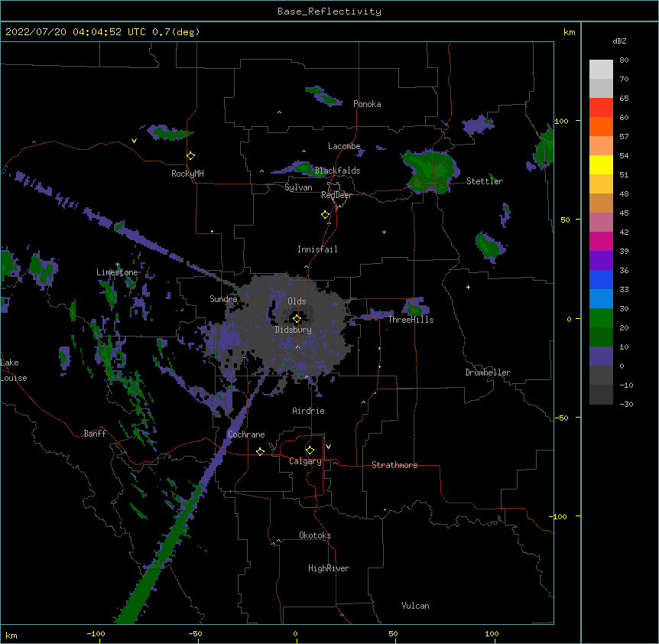The width and height of the screenshot is (659, 644).
Task: Pick the slate purple 0-10 dBZ legend swatch
Action: 601,356
